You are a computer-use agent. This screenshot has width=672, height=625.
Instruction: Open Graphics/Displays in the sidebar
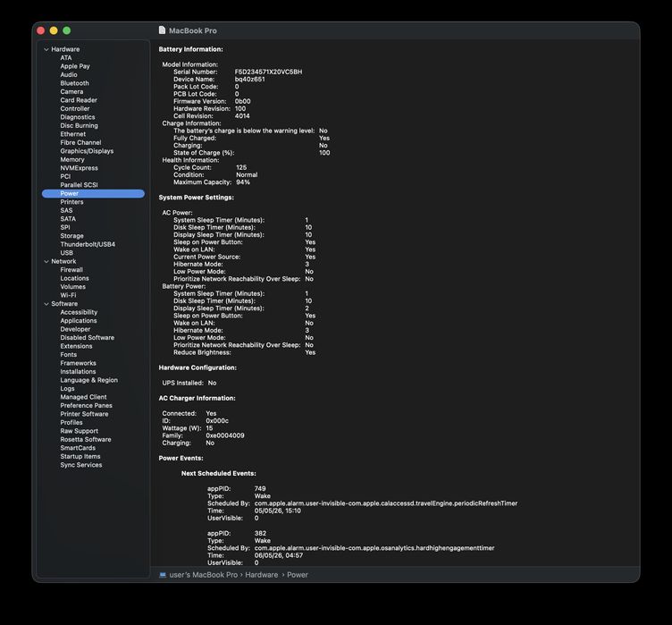coord(87,151)
